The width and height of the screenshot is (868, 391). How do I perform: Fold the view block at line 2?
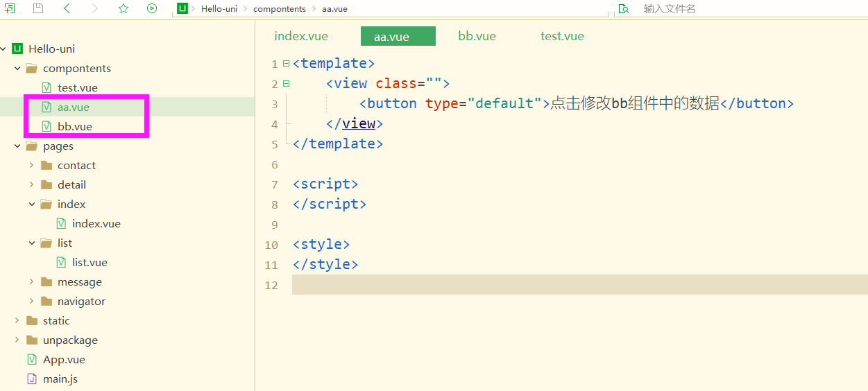click(286, 83)
